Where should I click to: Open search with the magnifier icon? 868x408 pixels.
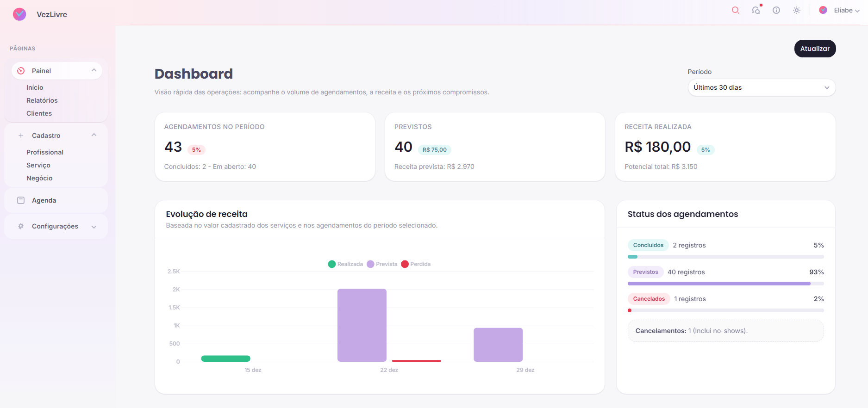pos(735,10)
